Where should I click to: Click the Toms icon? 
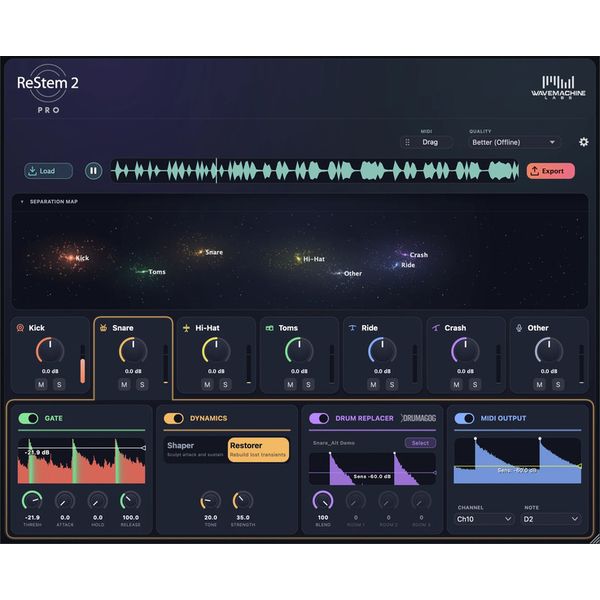pyautogui.click(x=269, y=328)
